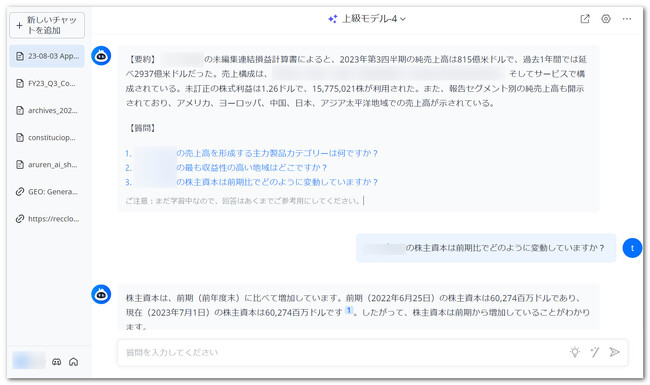
Task: Open the share/export icon in header
Action: (585, 19)
